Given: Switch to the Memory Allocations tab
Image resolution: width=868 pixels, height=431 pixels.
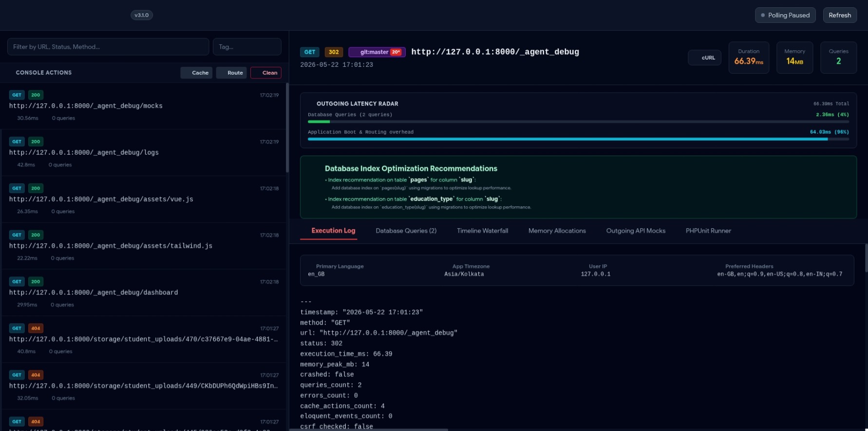Looking at the screenshot, I should coord(557,231).
